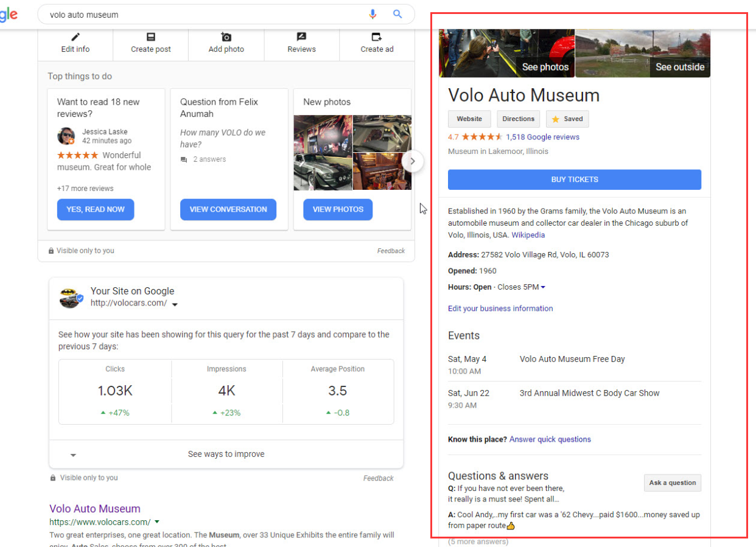The width and height of the screenshot is (756, 547).
Task: Click Feedback under the top things panel
Action: (391, 251)
